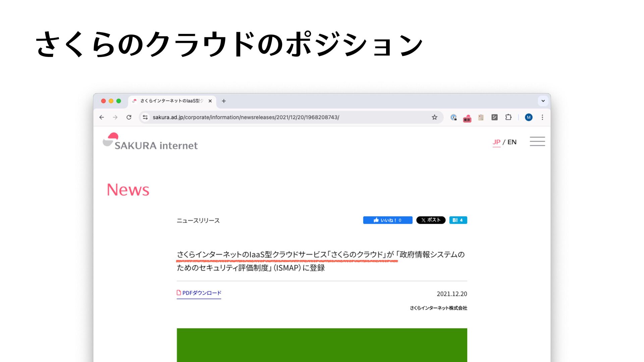Click the X ポスト share button
Screen dimensions: 644x362
point(431,220)
